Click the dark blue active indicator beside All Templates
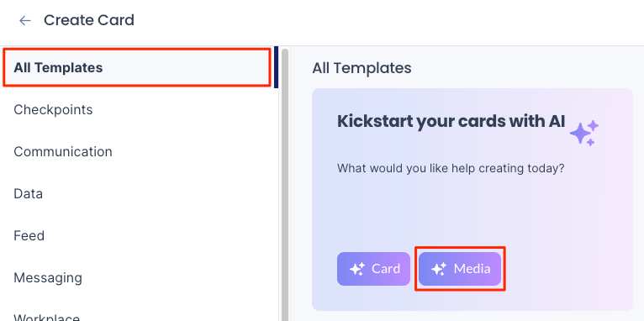This screenshot has width=644, height=321. pyautogui.click(x=277, y=67)
